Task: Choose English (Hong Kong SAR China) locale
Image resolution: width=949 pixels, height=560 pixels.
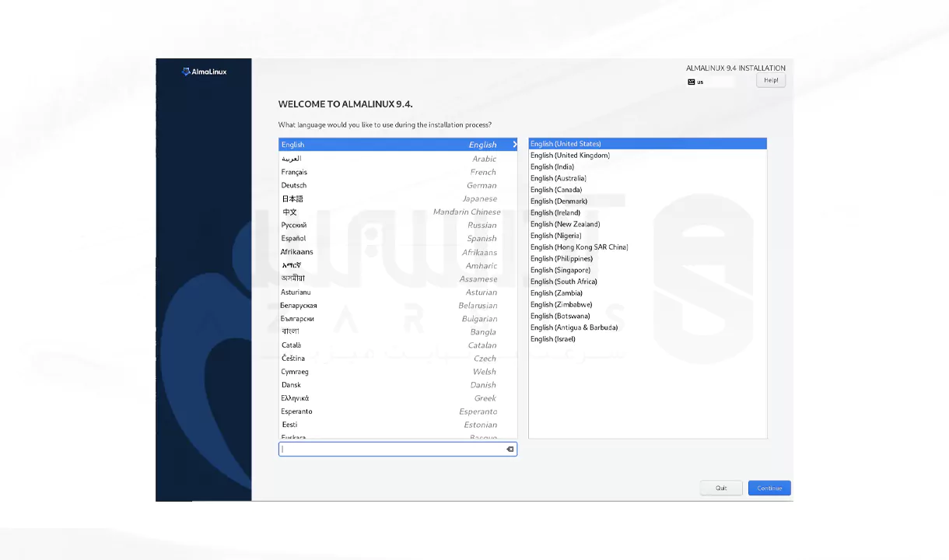Action: click(x=647, y=247)
